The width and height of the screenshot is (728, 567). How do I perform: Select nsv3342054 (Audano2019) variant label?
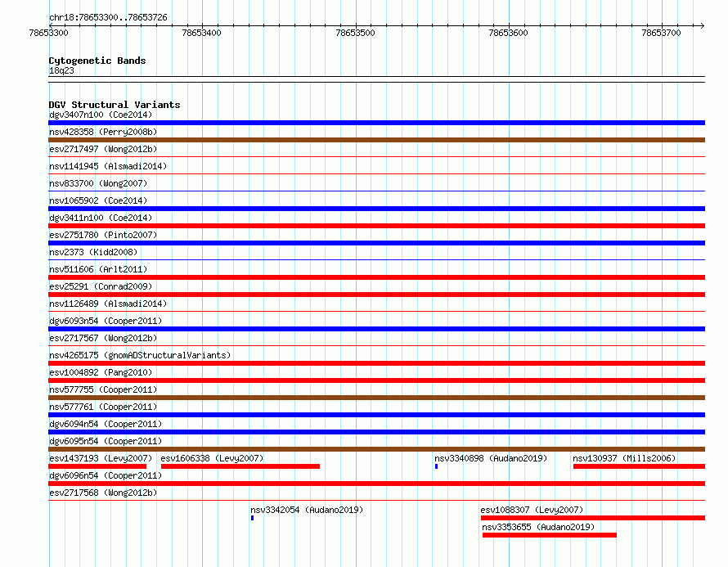coord(307,510)
